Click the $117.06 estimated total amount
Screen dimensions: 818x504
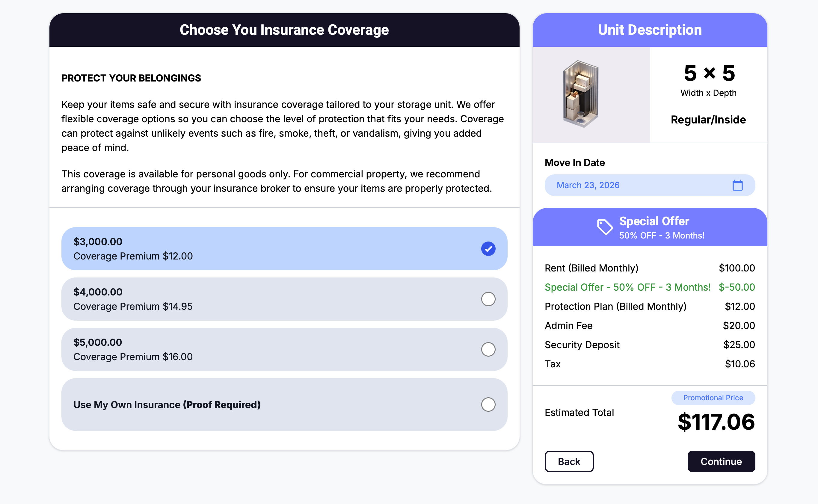716,422
